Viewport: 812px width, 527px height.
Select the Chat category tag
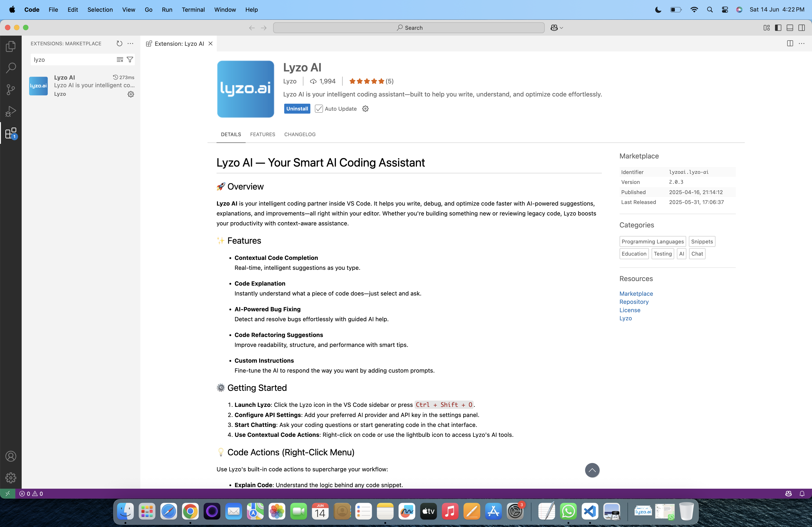point(697,254)
